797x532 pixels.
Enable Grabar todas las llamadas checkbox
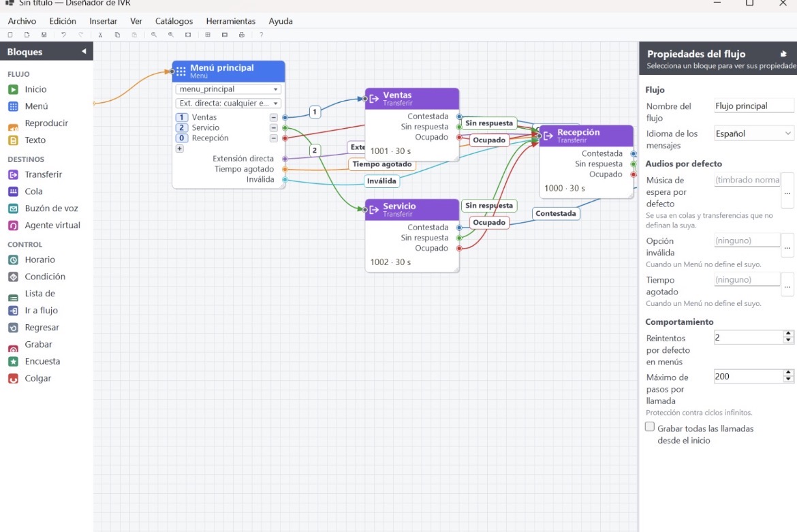click(x=650, y=427)
